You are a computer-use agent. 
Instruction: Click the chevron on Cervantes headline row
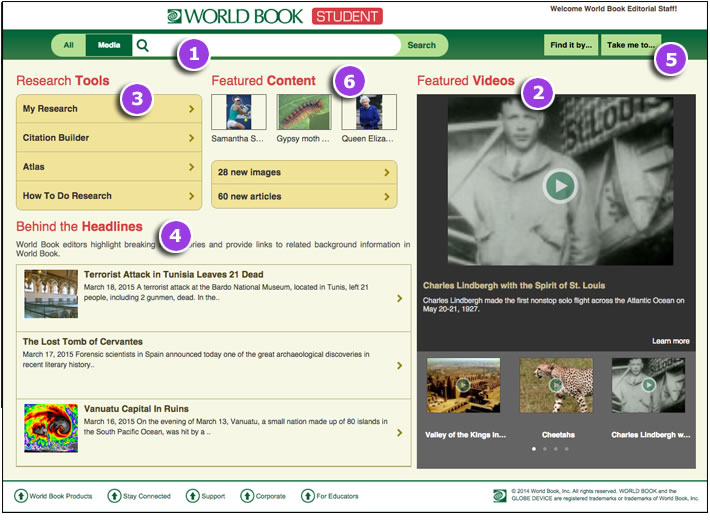(x=399, y=365)
